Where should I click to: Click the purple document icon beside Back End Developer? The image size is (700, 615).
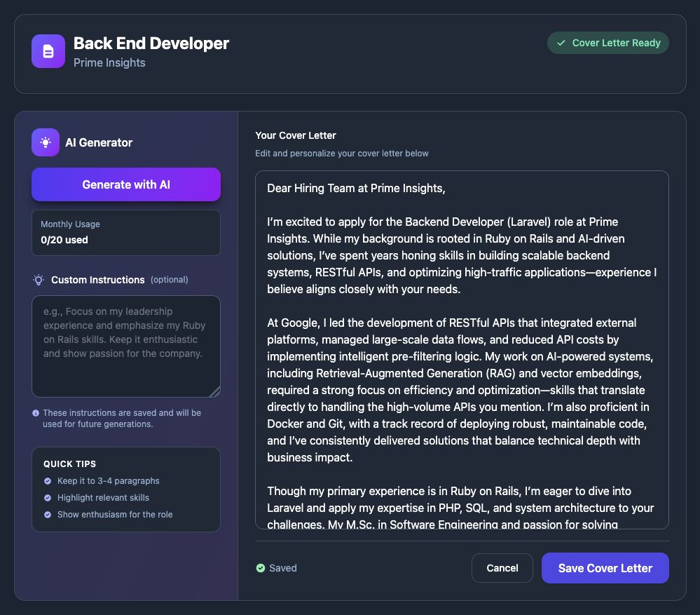point(48,50)
